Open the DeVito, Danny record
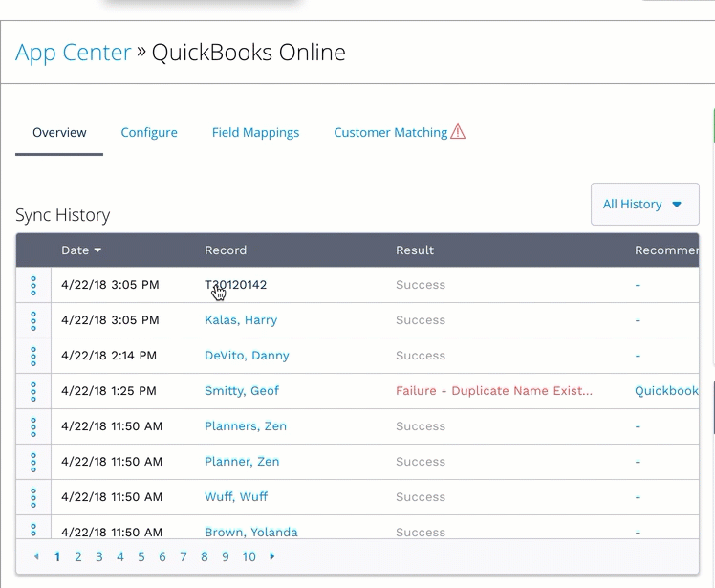715x588 pixels. [247, 356]
